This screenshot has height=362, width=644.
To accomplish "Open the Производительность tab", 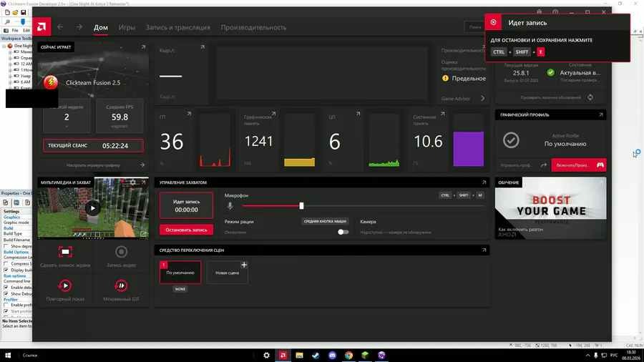I will point(253,27).
